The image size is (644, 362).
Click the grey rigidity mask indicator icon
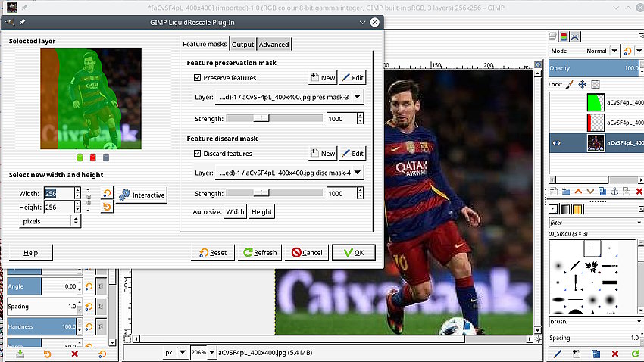pos(106,158)
